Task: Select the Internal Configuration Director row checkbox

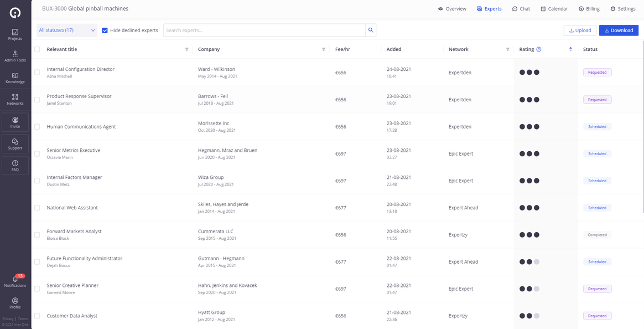Action: [x=37, y=72]
